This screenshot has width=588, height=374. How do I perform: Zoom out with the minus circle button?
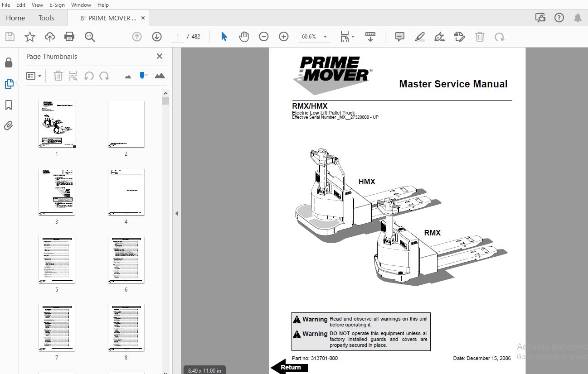[264, 37]
